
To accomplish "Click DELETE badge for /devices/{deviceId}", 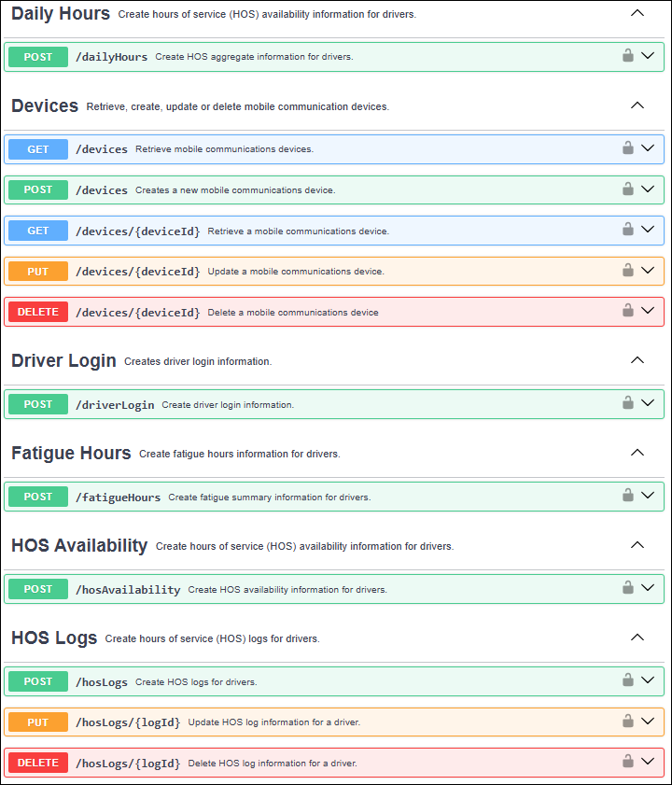I will point(38,312).
